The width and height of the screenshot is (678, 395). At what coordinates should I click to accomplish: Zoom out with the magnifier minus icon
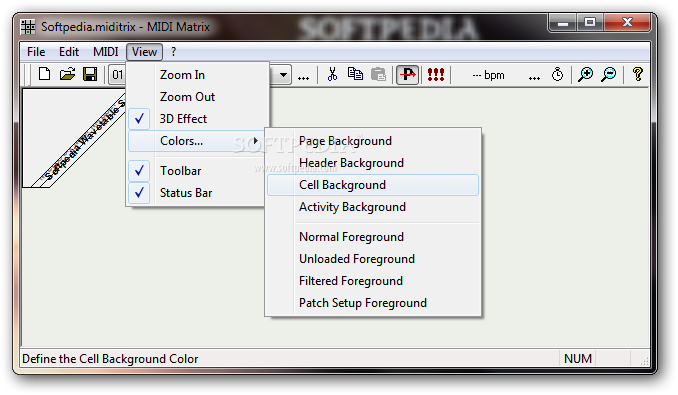click(609, 74)
